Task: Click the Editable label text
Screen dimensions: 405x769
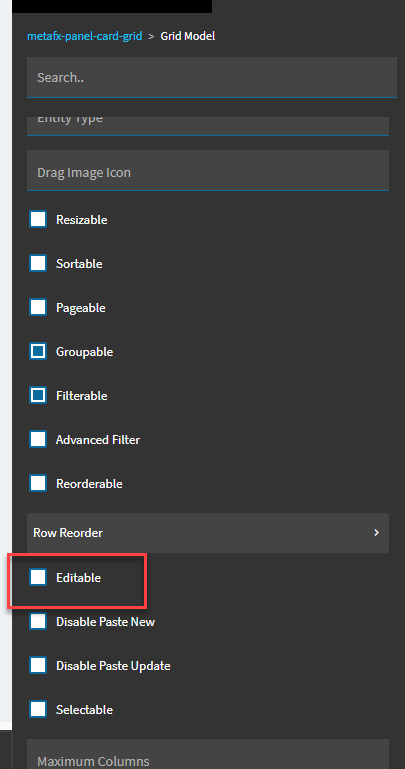Action: point(78,578)
